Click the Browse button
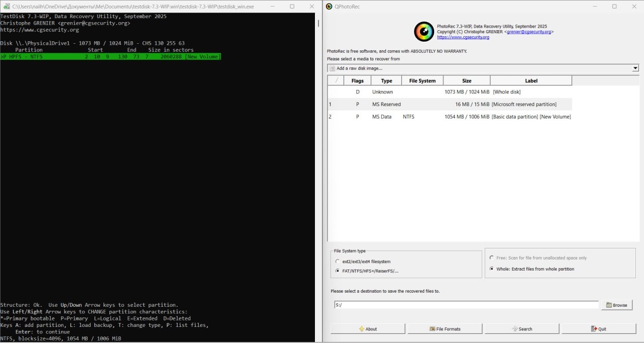This screenshot has height=343, width=644. click(x=616, y=305)
